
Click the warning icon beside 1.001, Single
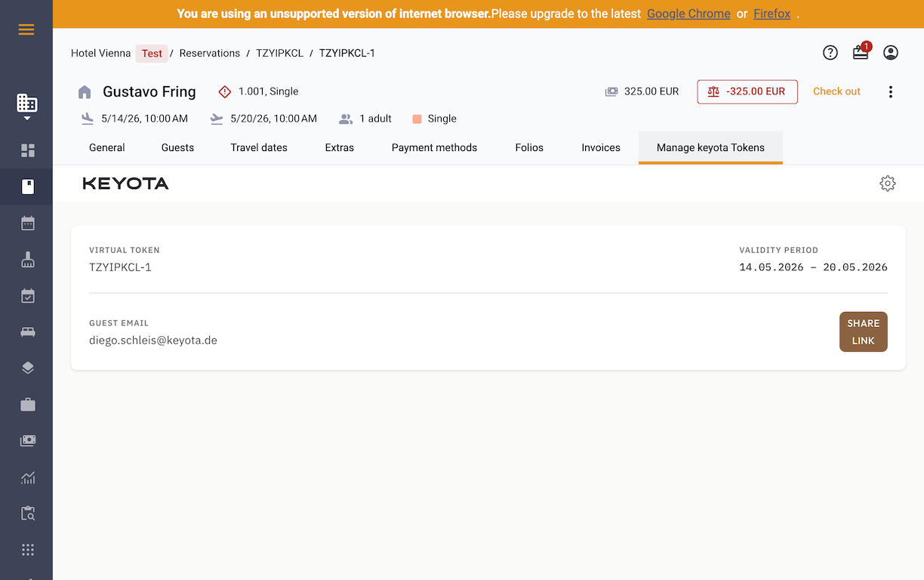point(225,91)
